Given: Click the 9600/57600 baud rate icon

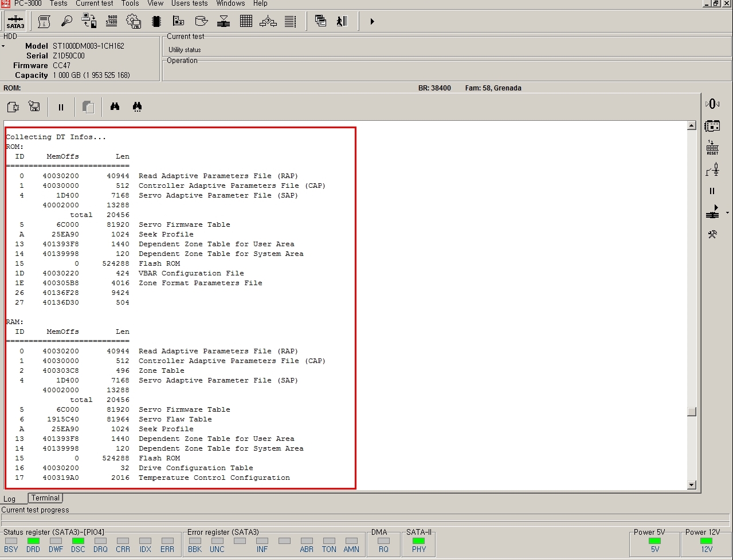Looking at the screenshot, I should coord(112,22).
